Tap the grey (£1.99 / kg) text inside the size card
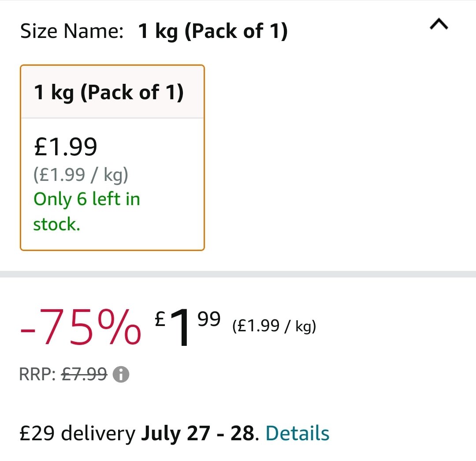The height and width of the screenshot is (461, 476). tap(81, 174)
